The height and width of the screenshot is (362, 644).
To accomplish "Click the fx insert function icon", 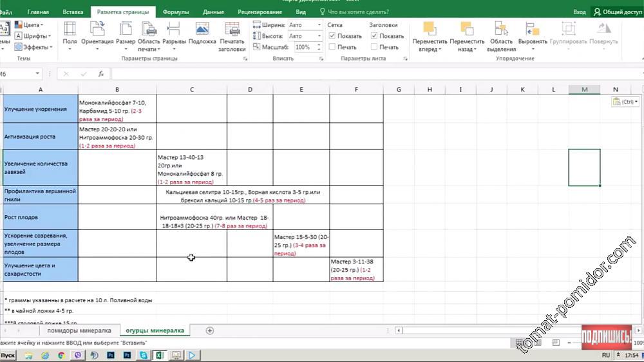I will pyautogui.click(x=101, y=74).
